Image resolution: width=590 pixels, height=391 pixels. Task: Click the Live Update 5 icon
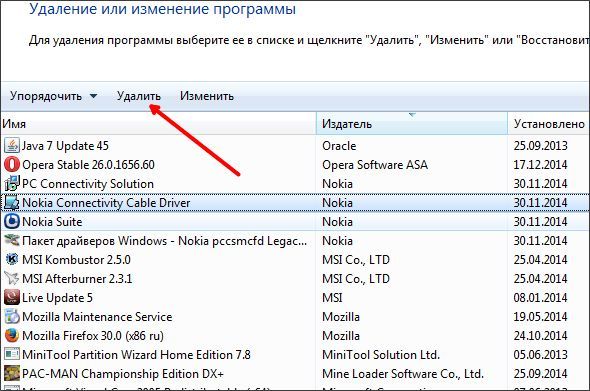12,298
